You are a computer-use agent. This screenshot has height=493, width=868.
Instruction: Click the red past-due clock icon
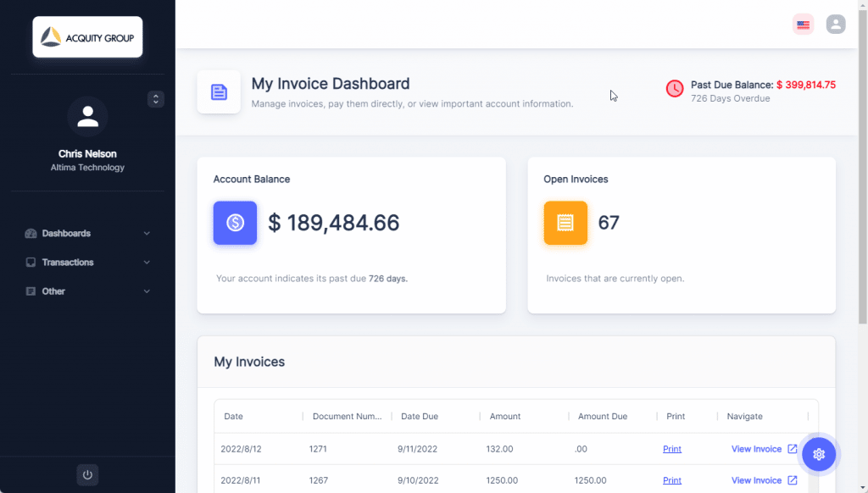click(x=675, y=88)
